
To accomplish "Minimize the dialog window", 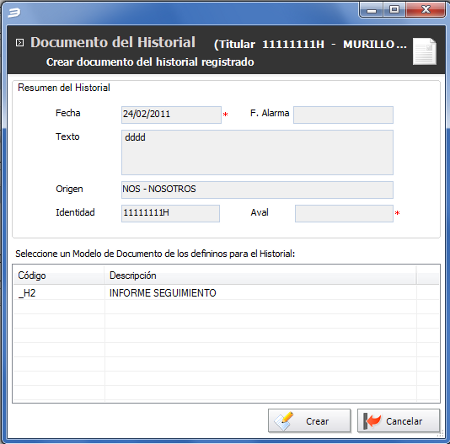I will click(x=371, y=10).
